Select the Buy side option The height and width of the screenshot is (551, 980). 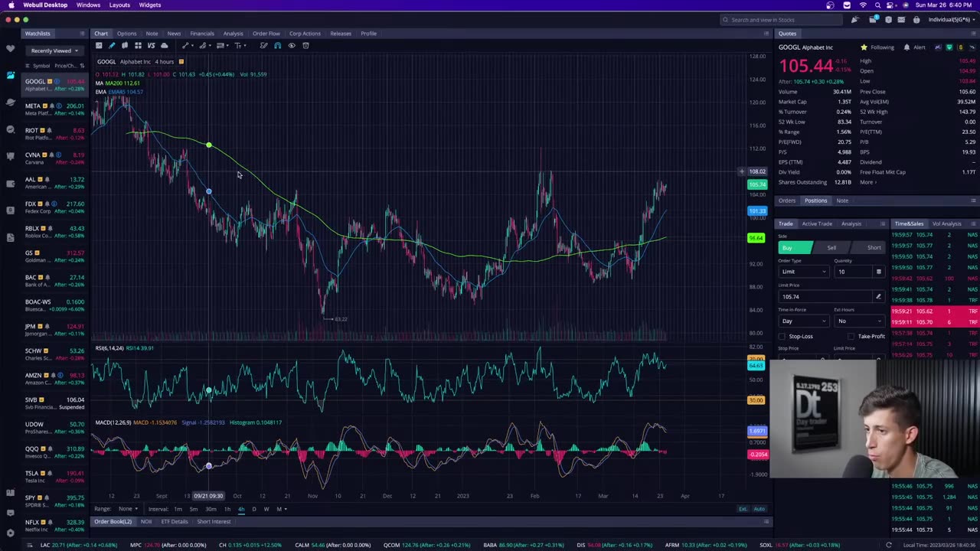[x=796, y=247]
